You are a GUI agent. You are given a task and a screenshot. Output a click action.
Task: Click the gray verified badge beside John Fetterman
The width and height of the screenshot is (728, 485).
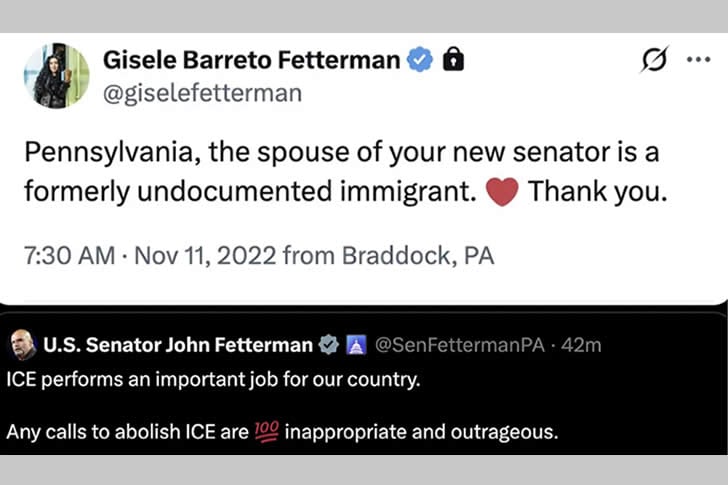pyautogui.click(x=328, y=346)
